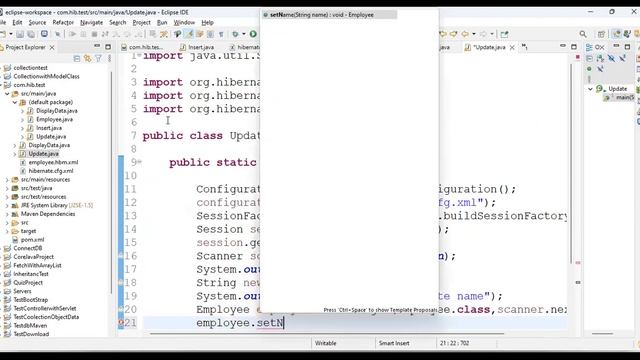
Task: Click the Open Type toolbar icon
Action: click(178, 34)
